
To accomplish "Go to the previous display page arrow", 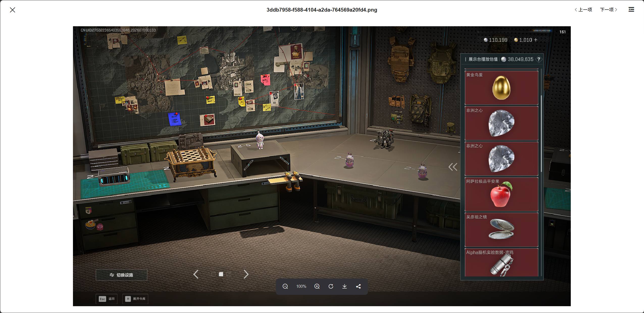I will pyautogui.click(x=196, y=274).
